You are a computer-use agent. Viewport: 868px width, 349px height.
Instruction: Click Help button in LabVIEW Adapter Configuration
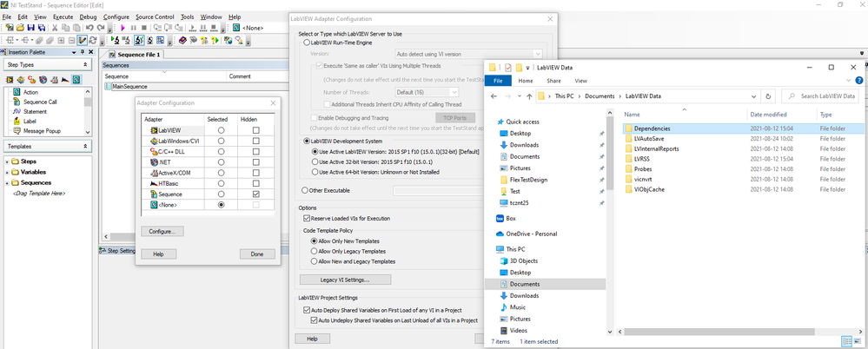(312, 339)
